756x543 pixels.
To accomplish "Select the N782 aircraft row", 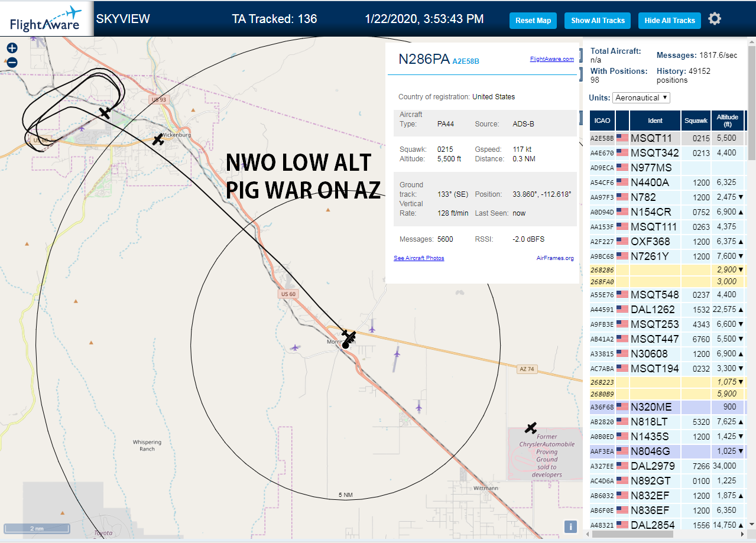I will click(x=667, y=197).
